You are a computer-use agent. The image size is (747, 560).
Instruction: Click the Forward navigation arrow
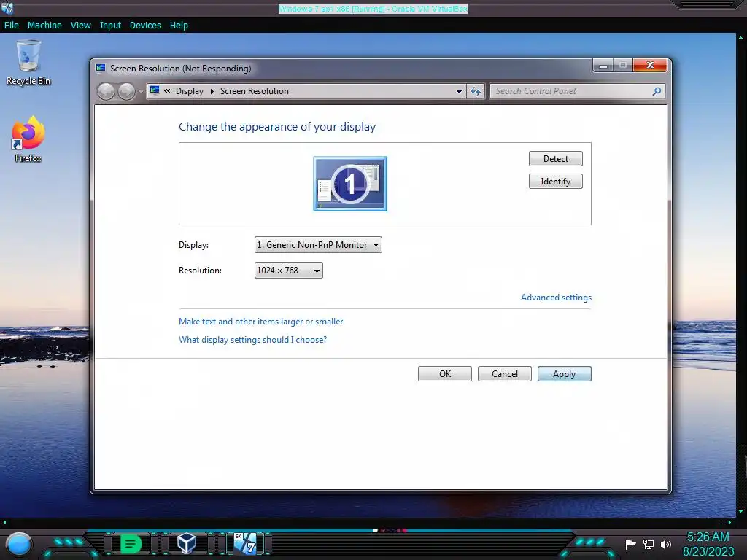pos(126,91)
